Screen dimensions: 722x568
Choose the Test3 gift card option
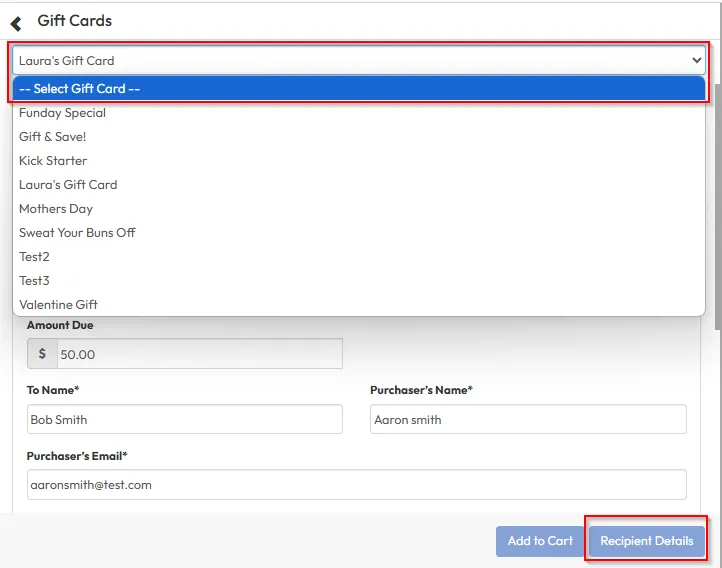[x=34, y=281]
